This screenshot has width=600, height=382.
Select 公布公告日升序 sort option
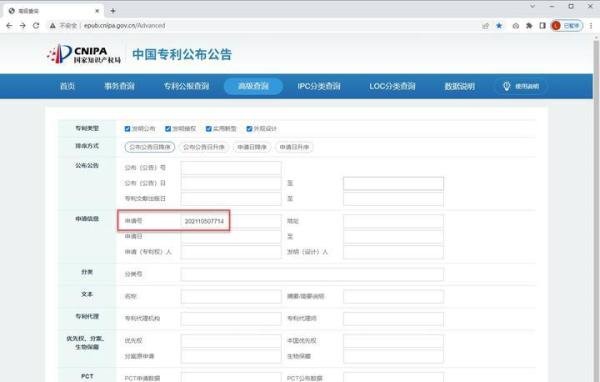[204, 147]
